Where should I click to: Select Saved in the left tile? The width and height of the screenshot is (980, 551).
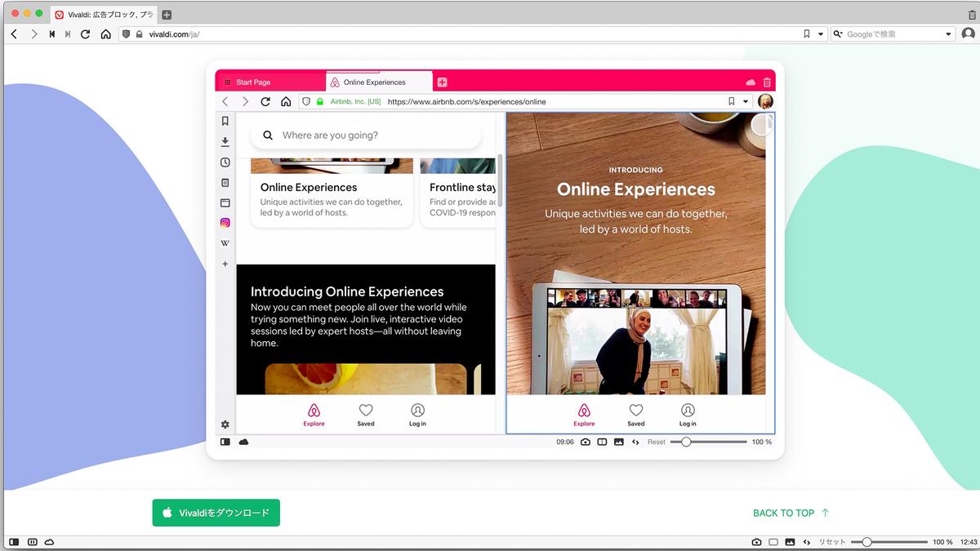[366, 415]
